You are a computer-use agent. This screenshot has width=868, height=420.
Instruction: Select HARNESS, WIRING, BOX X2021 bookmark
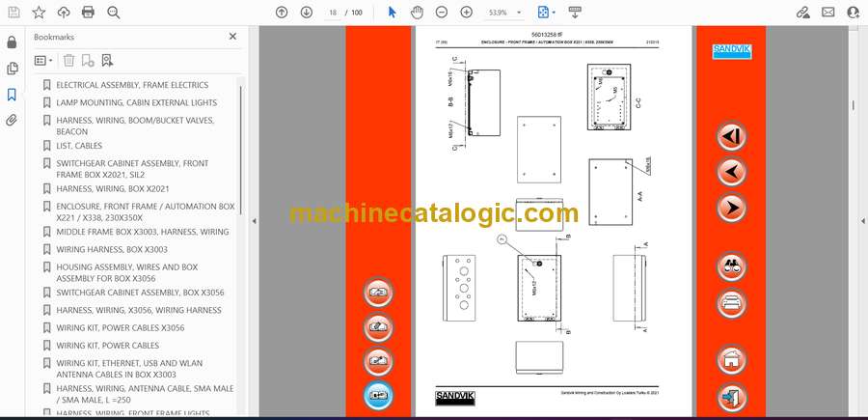[113, 189]
